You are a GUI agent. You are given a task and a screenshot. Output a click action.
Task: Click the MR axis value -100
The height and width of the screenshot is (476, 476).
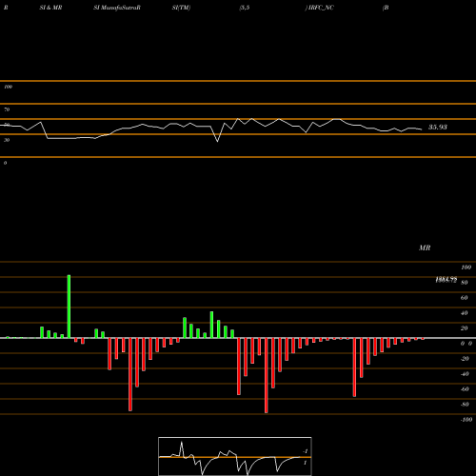tap(466, 420)
